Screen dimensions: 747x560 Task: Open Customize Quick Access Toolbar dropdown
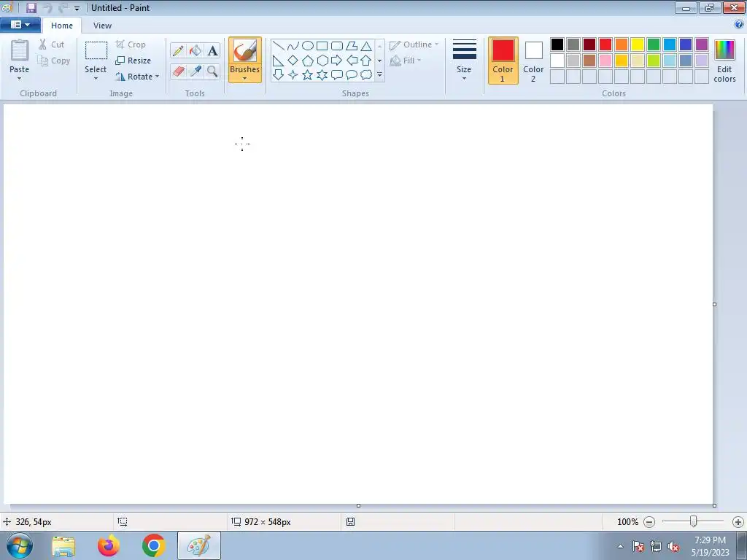click(77, 8)
